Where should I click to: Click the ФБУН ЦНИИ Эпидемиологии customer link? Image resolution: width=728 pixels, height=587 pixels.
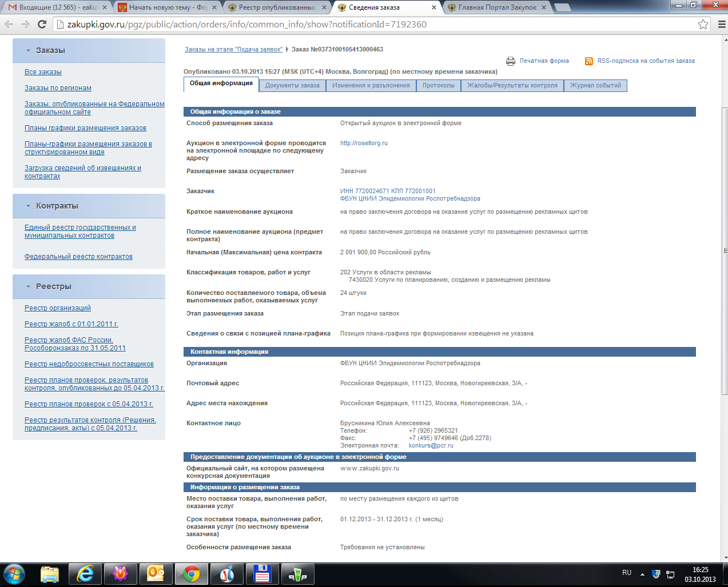pyautogui.click(x=410, y=198)
